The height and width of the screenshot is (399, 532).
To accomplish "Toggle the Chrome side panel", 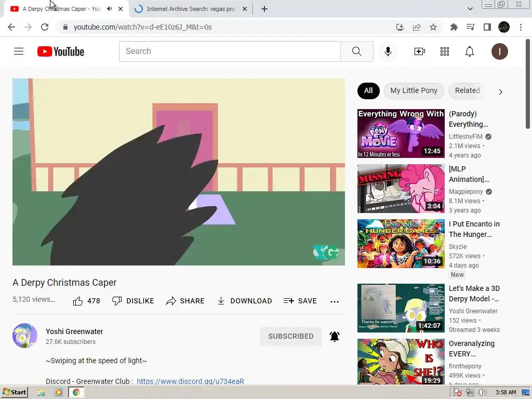I will 487,27.
